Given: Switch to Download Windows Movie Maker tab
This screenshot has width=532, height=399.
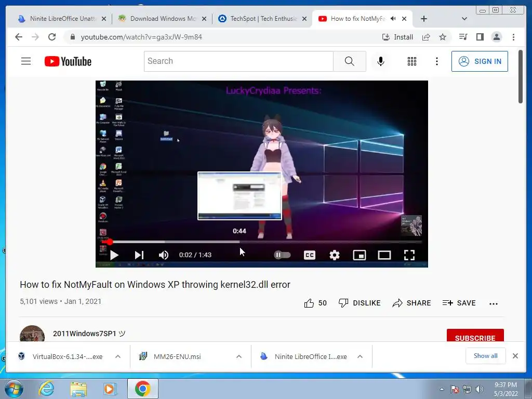Looking at the screenshot, I should coord(163,19).
